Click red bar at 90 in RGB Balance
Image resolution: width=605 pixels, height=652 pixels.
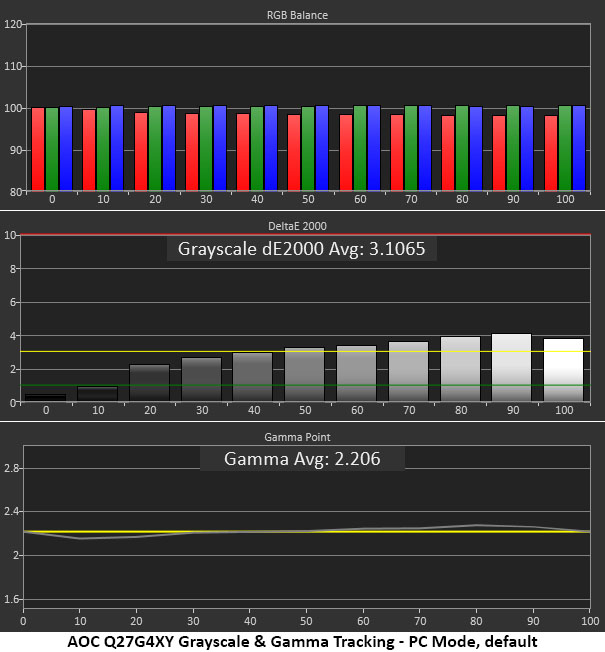tap(499, 153)
